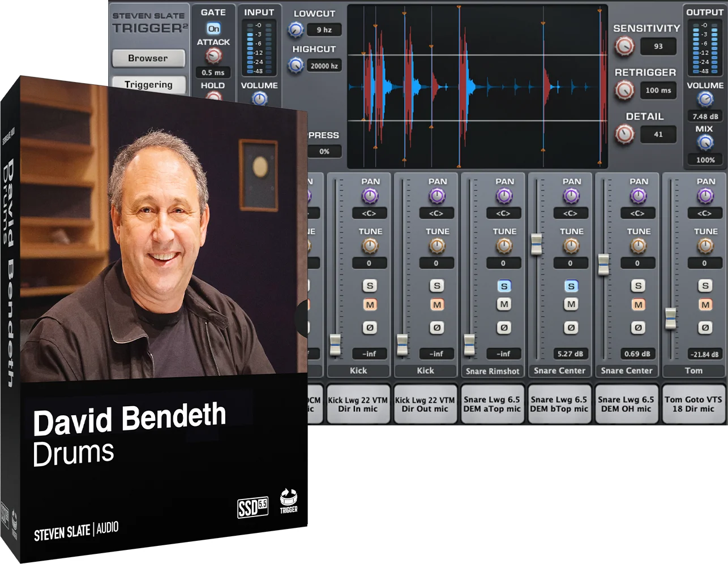Select the 0% value under the PRESS label
728x564 pixels.
tap(324, 152)
